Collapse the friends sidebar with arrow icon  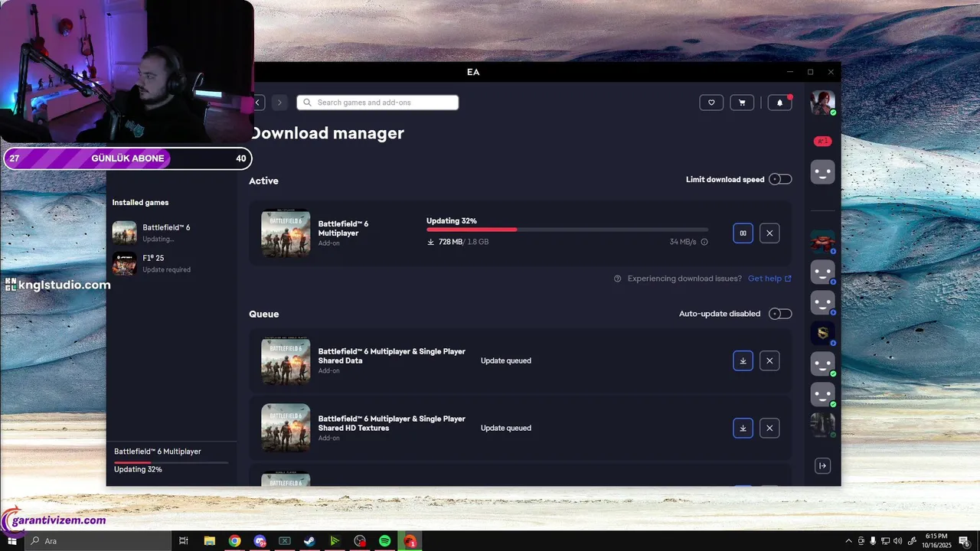click(x=822, y=465)
